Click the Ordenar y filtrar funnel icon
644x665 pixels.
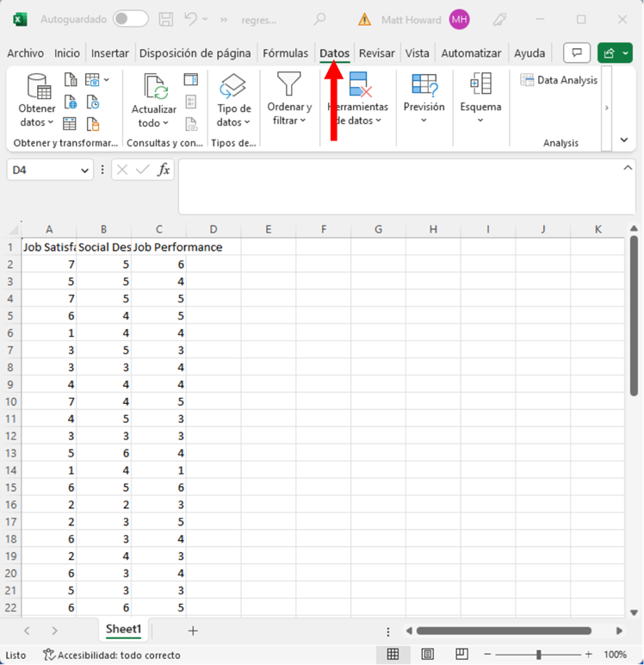[x=288, y=85]
